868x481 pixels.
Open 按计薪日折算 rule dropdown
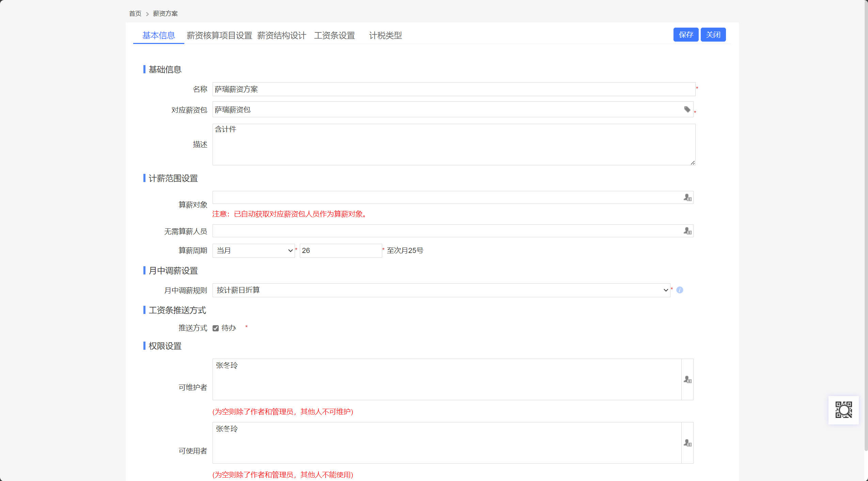click(441, 290)
